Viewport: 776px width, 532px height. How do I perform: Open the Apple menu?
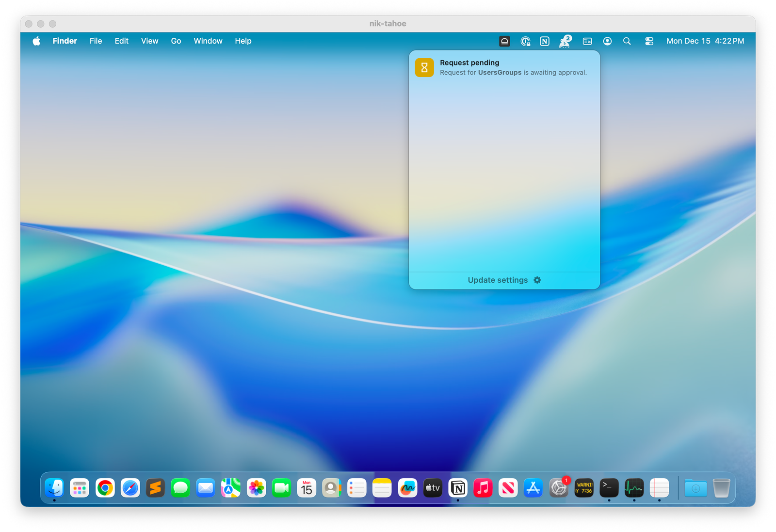pyautogui.click(x=36, y=41)
